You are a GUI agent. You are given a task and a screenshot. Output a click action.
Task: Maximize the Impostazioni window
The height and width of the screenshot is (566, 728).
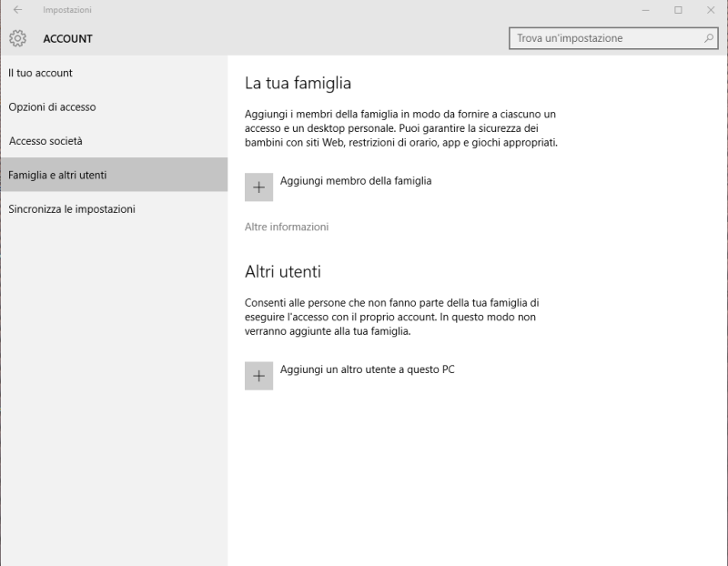click(x=678, y=10)
